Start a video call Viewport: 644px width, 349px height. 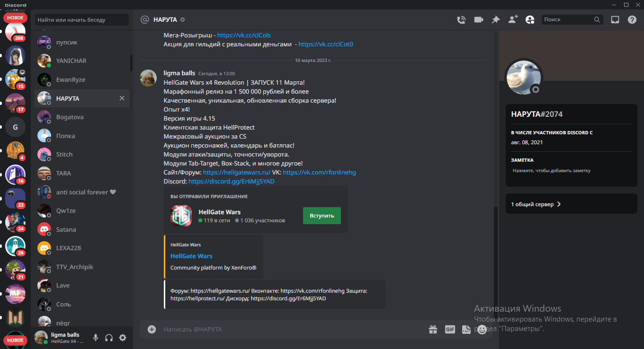pos(478,19)
